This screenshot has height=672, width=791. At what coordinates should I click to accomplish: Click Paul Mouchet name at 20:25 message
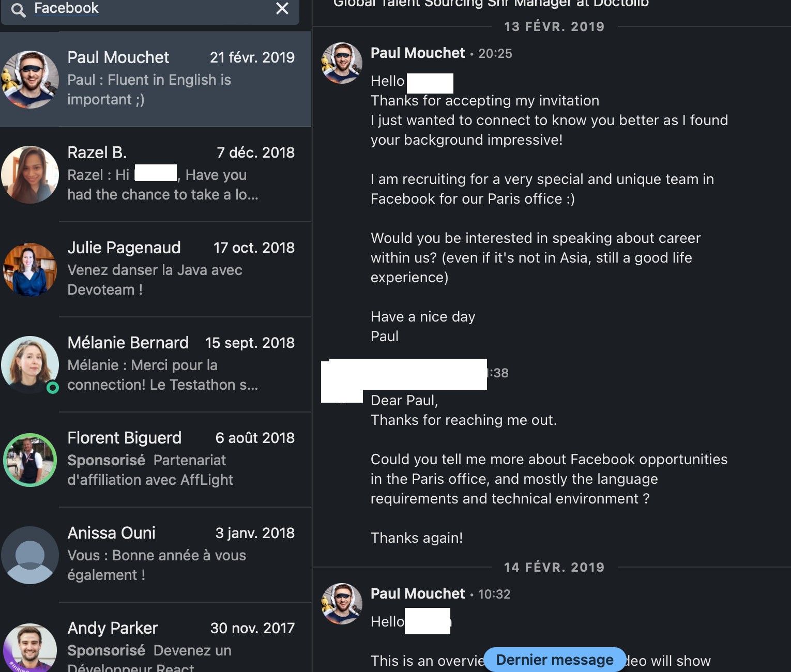pyautogui.click(x=418, y=53)
